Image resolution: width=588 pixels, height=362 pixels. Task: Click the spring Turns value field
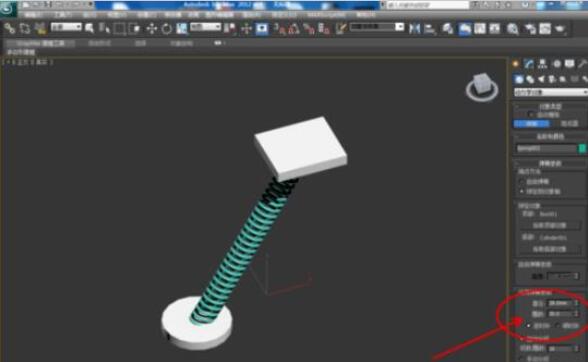tap(560, 314)
